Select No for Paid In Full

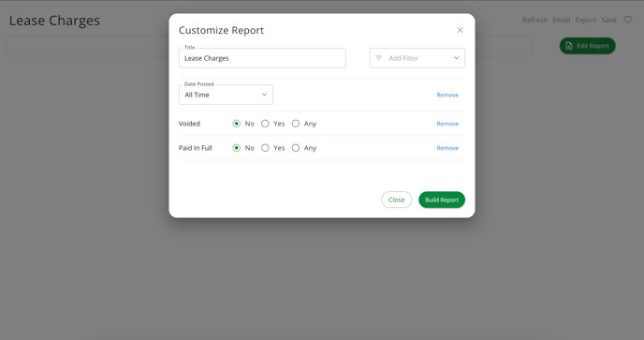point(236,148)
